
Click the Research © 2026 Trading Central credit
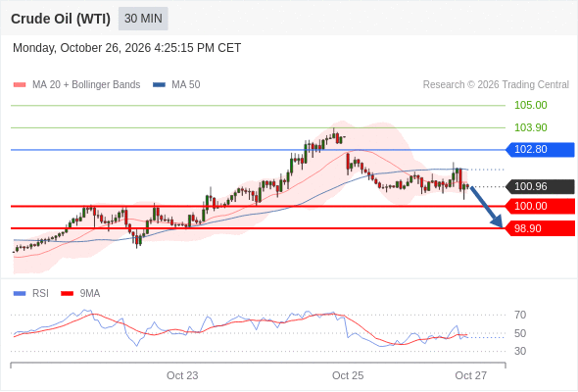point(496,85)
